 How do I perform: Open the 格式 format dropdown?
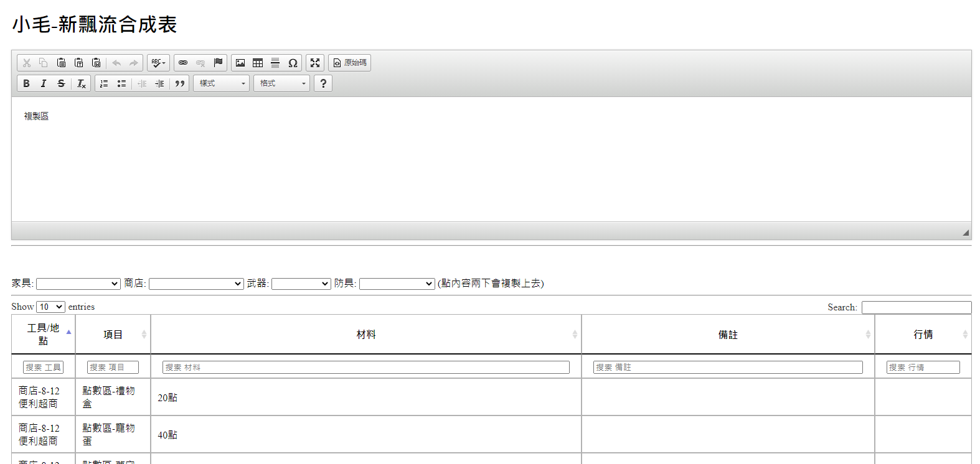pos(282,83)
